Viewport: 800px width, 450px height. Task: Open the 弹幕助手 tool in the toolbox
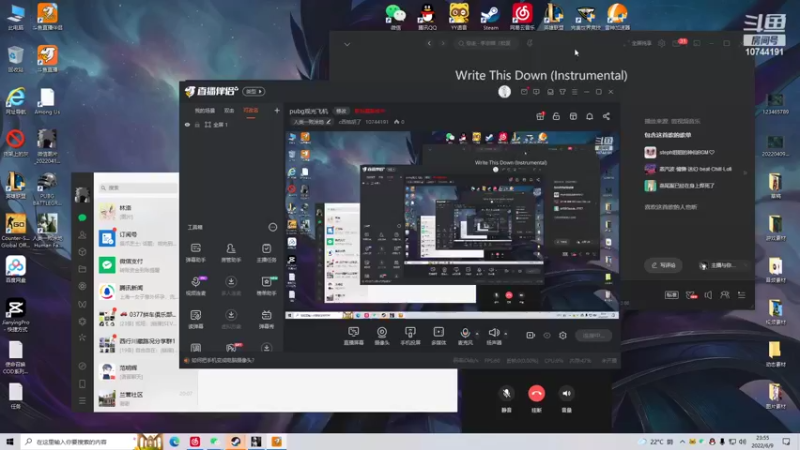(195, 252)
